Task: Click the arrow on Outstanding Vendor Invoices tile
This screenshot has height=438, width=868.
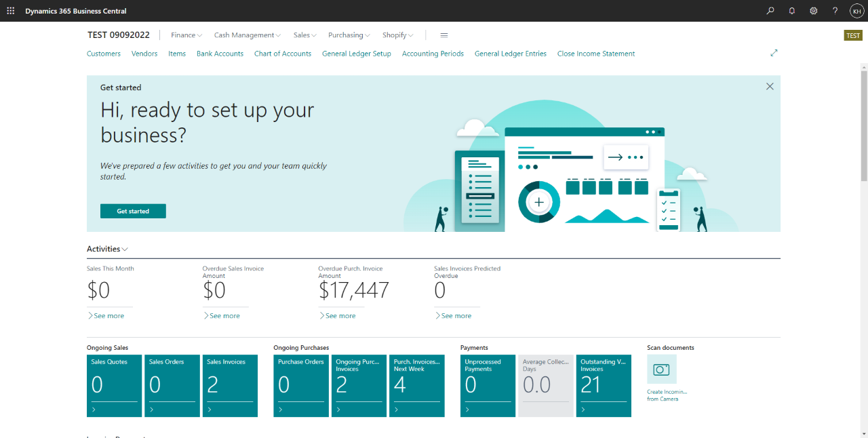Action: click(583, 410)
